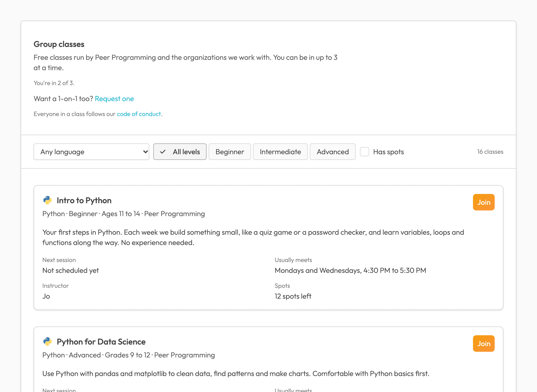Screen dimensions: 537x392
Task: Click the Intro to Python title
Action: (84, 200)
